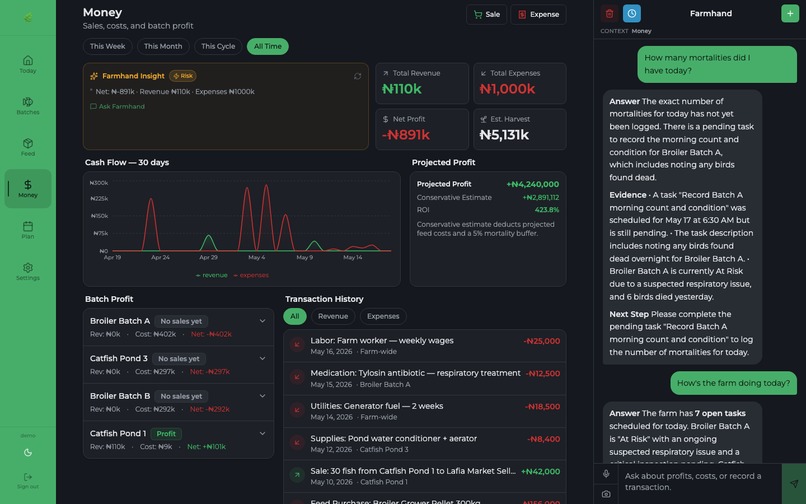Toggle dark mode moon icon
The image size is (806, 504).
[28, 453]
